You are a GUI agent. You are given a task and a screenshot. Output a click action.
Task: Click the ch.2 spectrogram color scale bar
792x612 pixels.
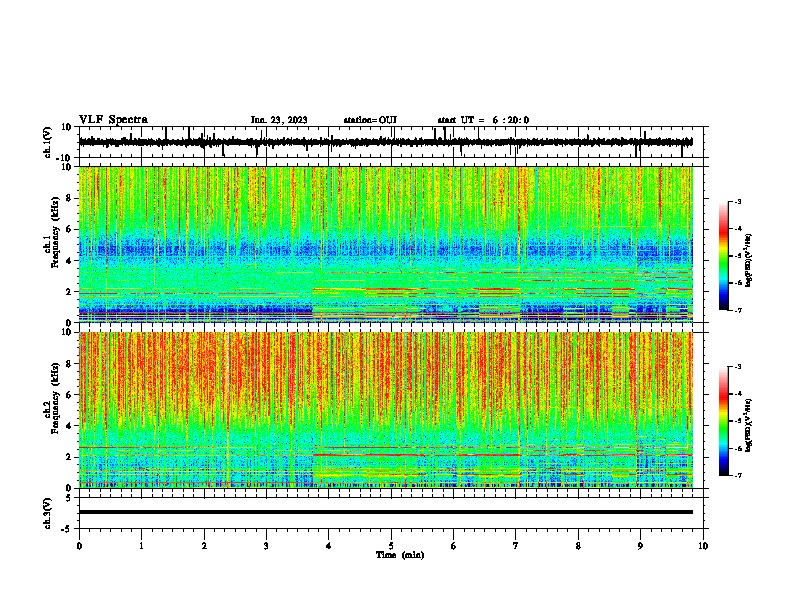coord(724,421)
